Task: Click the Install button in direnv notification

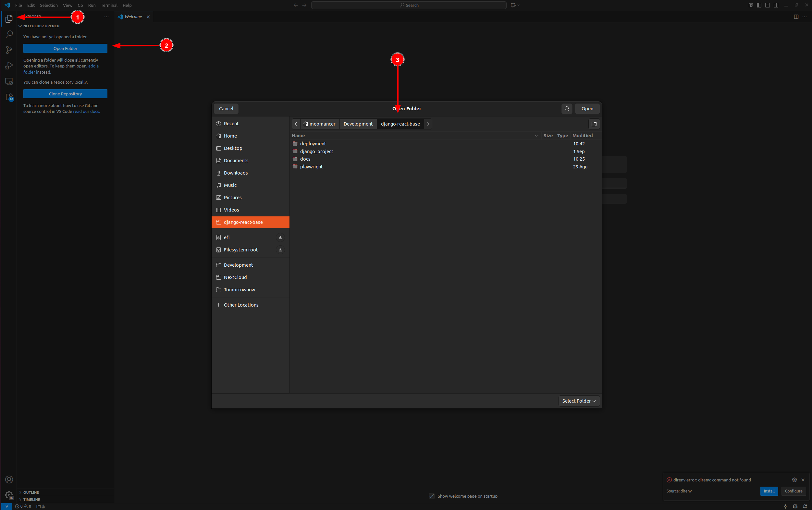Action: (769, 491)
